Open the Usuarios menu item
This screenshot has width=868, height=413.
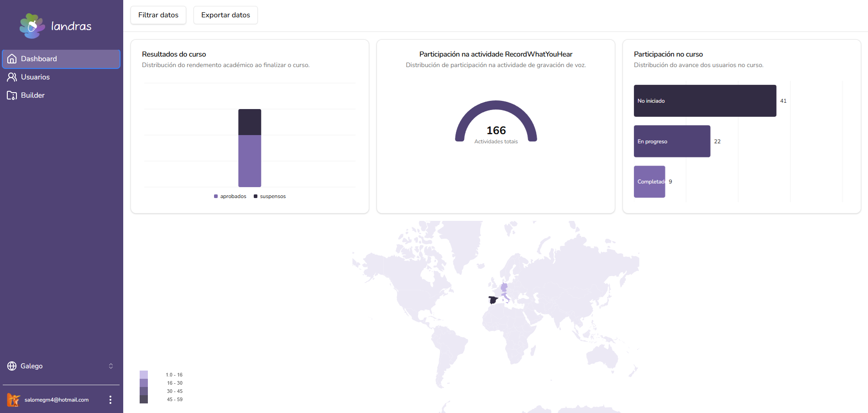pyautogui.click(x=61, y=77)
